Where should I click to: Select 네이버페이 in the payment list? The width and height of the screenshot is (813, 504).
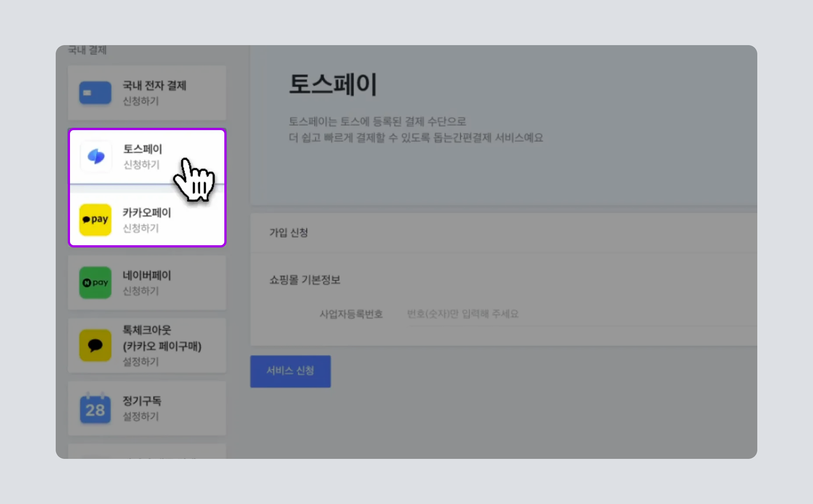tap(147, 283)
